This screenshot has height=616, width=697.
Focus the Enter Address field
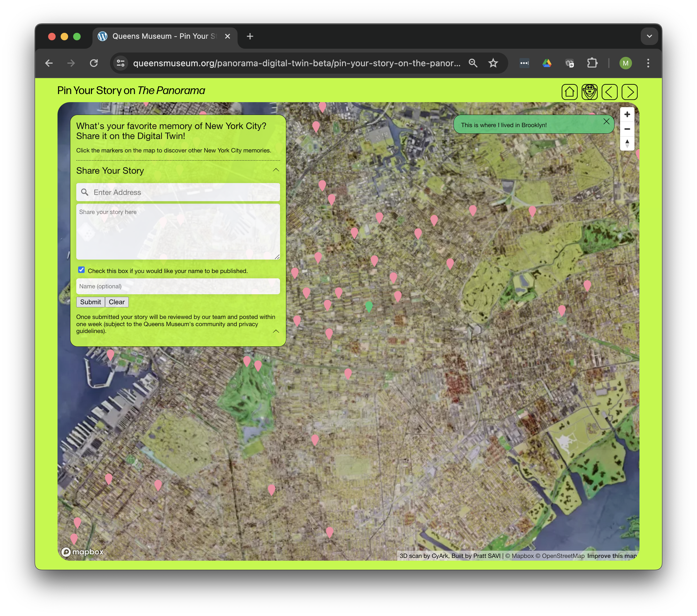click(178, 192)
